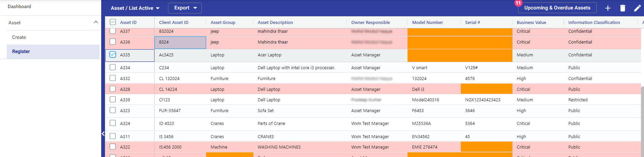Image resolution: width=644 pixels, height=157 pixels.
Task: Click the red notification badge showing 11
Action: coord(518,3)
